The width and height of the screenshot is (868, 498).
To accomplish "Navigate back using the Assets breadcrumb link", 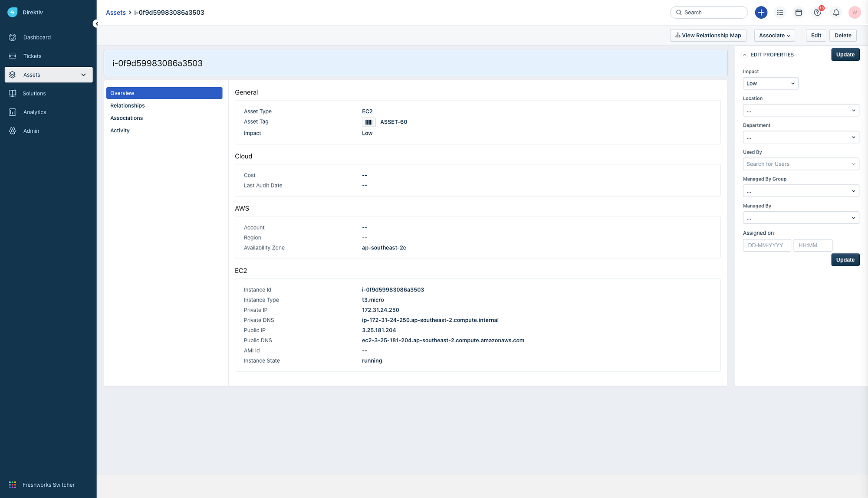I will [115, 12].
